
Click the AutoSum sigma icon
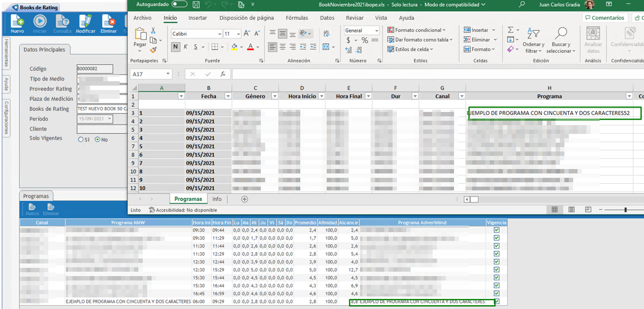[x=511, y=30]
